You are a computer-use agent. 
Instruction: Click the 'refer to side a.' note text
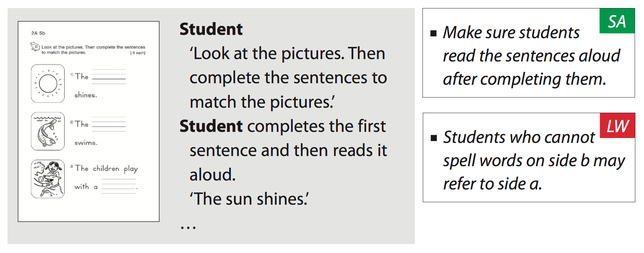click(492, 184)
